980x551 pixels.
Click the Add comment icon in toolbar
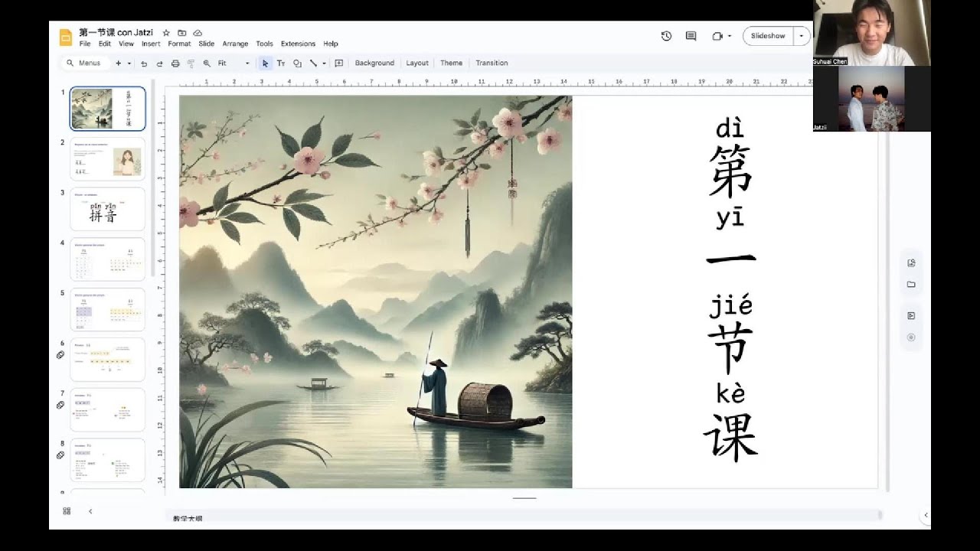[x=339, y=64]
